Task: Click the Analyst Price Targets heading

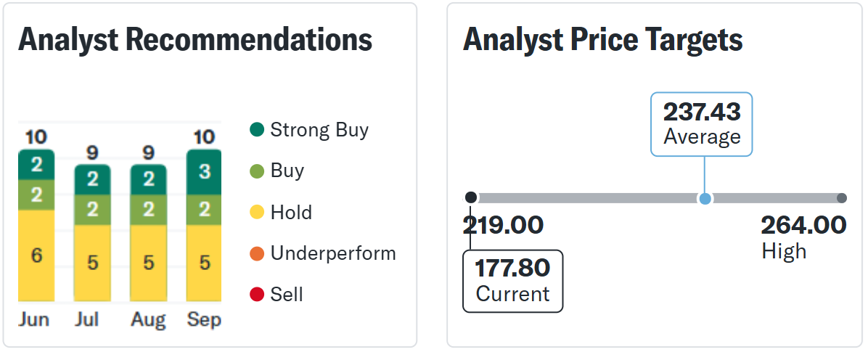Action: [x=603, y=40]
